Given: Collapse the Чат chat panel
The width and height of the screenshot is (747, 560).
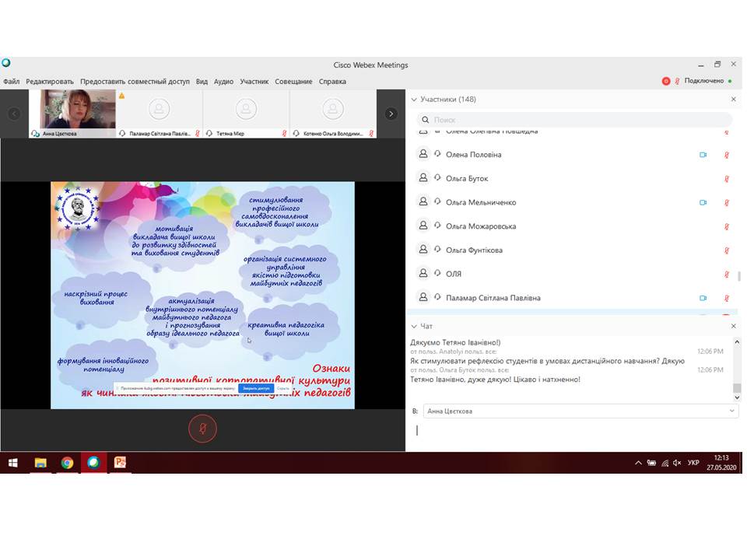Looking at the screenshot, I should [413, 327].
